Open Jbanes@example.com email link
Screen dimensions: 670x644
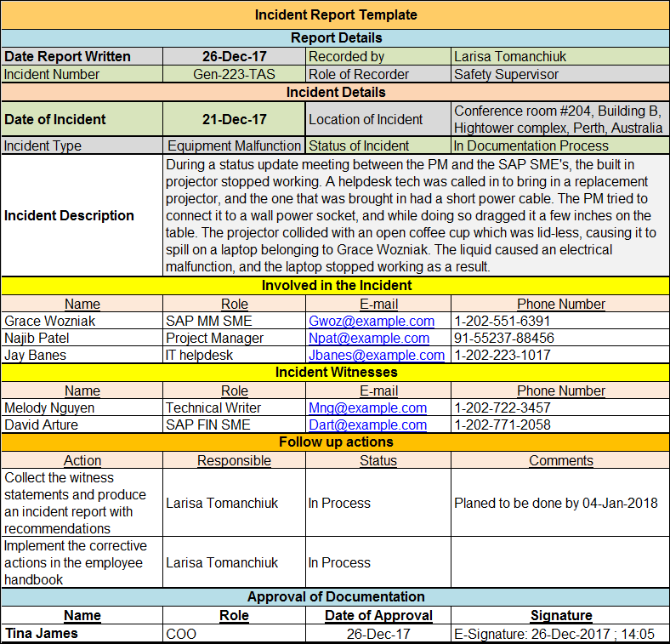click(x=376, y=356)
